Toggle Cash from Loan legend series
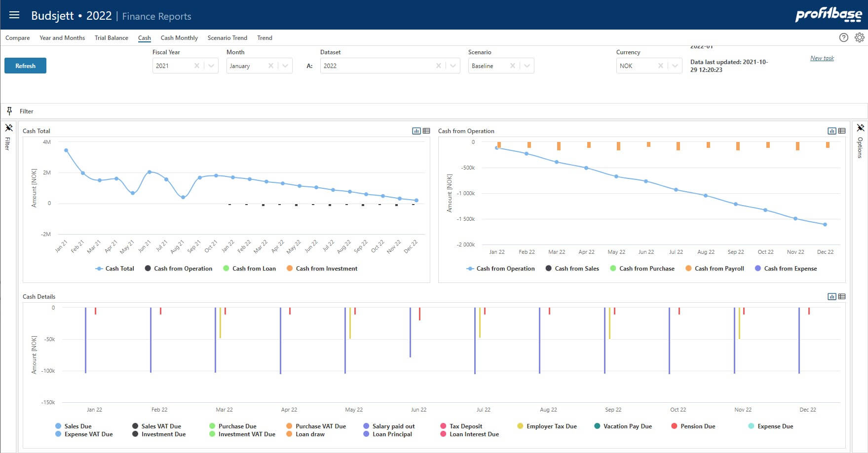This screenshot has height=453, width=868. 249,269
